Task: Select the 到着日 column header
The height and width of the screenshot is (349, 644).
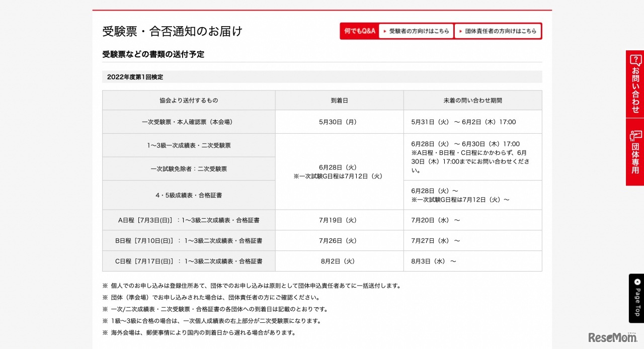Action: 339,100
